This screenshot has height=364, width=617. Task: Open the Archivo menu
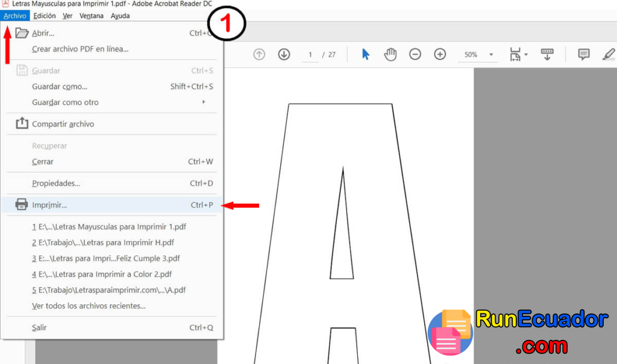pos(15,16)
